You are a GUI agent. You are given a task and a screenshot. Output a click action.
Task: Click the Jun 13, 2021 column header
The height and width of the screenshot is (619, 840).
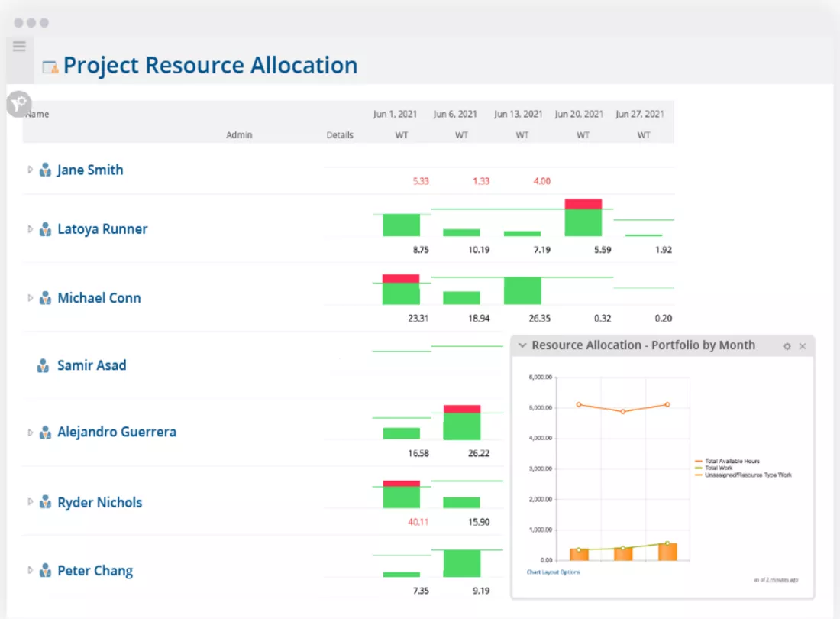point(518,113)
